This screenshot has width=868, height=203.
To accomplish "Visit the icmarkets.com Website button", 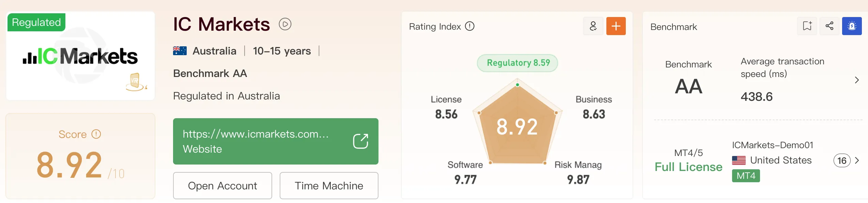I will pos(276,141).
